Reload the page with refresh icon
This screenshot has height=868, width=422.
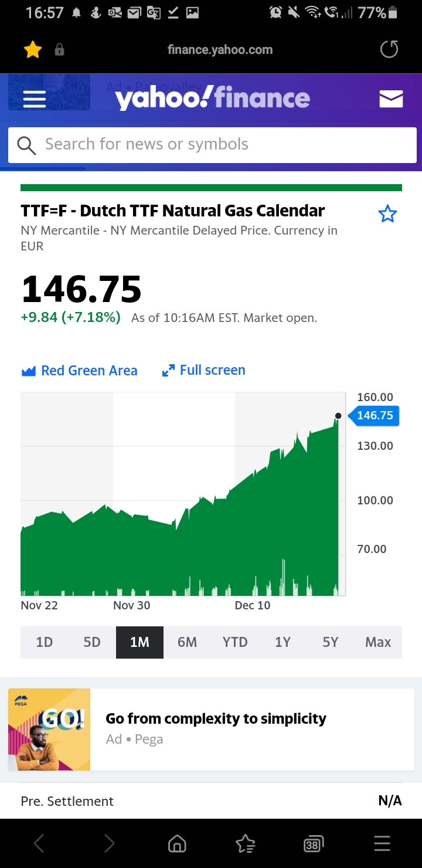(389, 50)
